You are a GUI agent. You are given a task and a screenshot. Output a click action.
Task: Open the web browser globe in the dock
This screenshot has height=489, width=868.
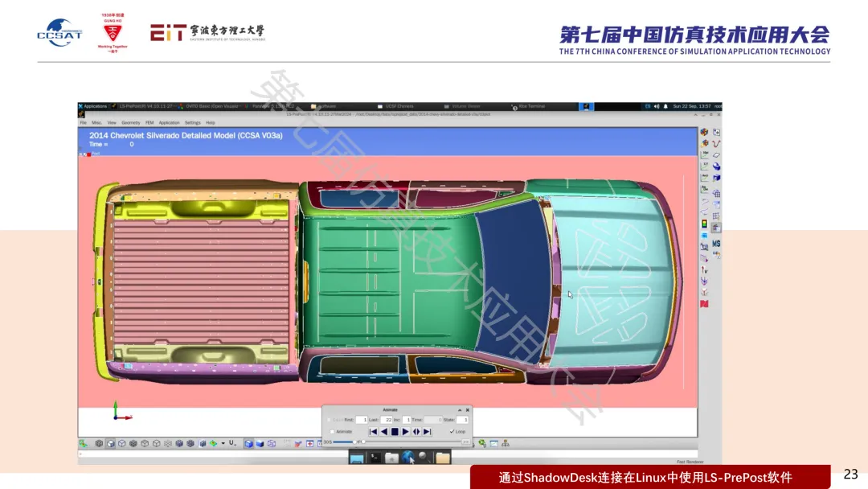[408, 458]
